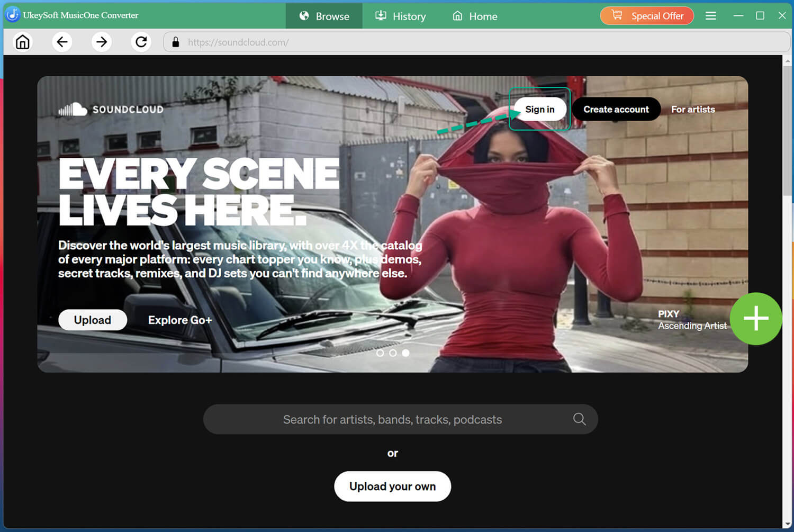The height and width of the screenshot is (532, 794).
Task: Click the scrollbar down arrow
Action: [787, 524]
